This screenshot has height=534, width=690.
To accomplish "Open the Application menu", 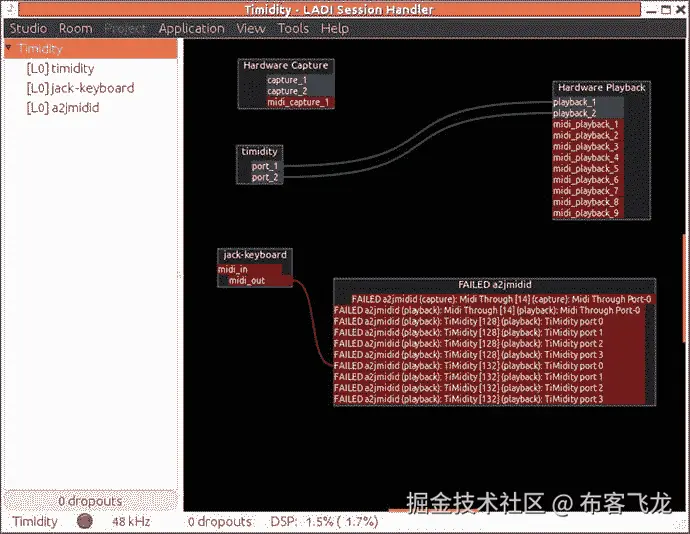I will click(x=191, y=29).
